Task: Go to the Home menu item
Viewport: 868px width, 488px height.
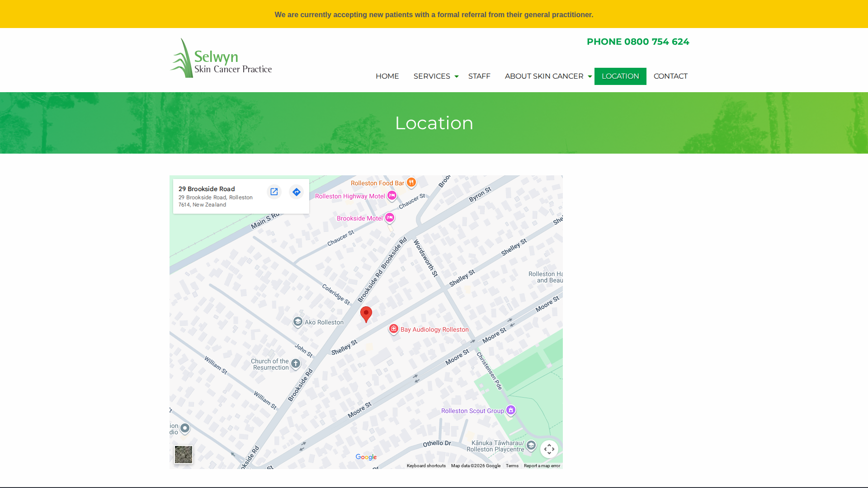Action: [x=387, y=76]
